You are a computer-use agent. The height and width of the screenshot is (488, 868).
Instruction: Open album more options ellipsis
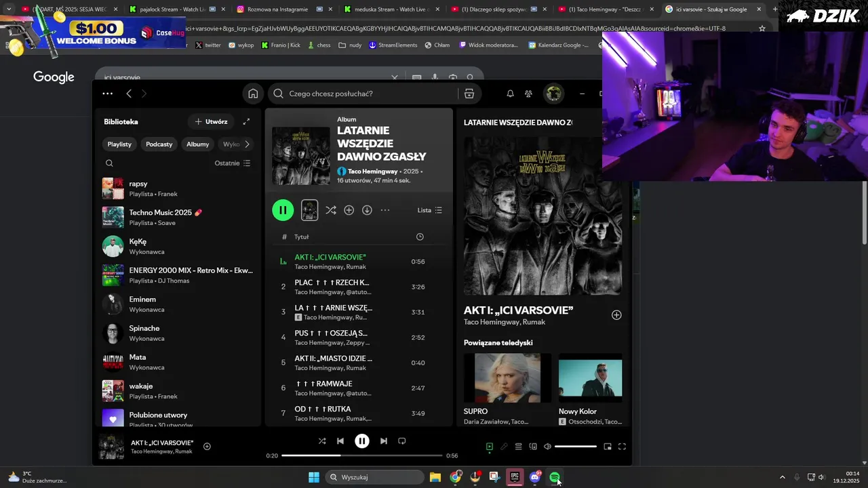tap(385, 210)
